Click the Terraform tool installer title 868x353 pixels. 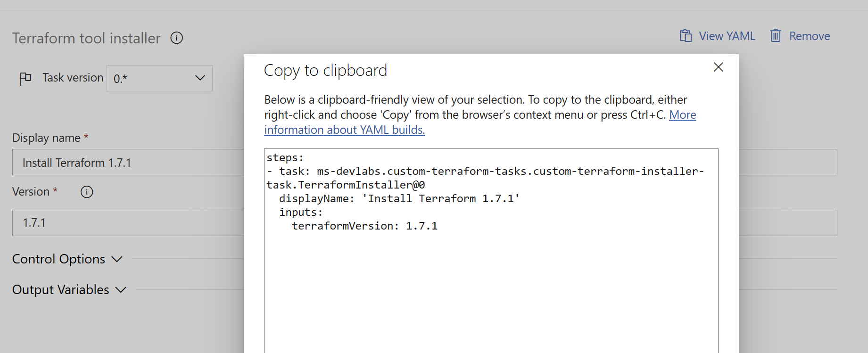[86, 38]
